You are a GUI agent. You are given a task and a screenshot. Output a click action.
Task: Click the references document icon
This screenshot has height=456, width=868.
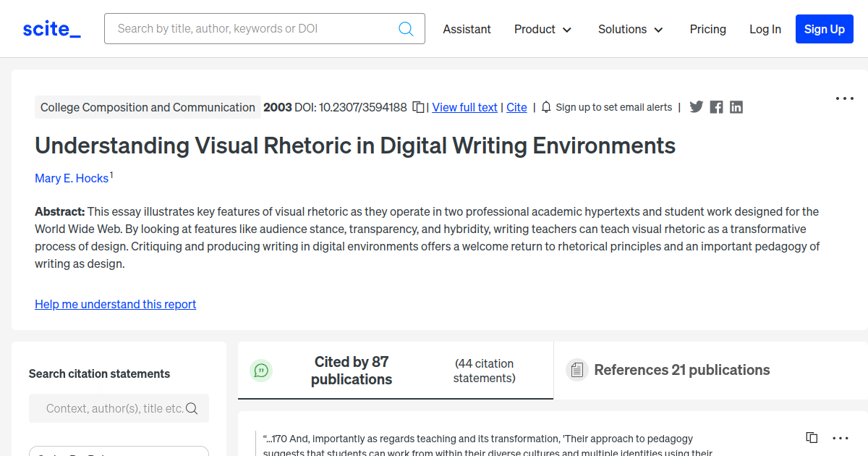pyautogui.click(x=576, y=370)
